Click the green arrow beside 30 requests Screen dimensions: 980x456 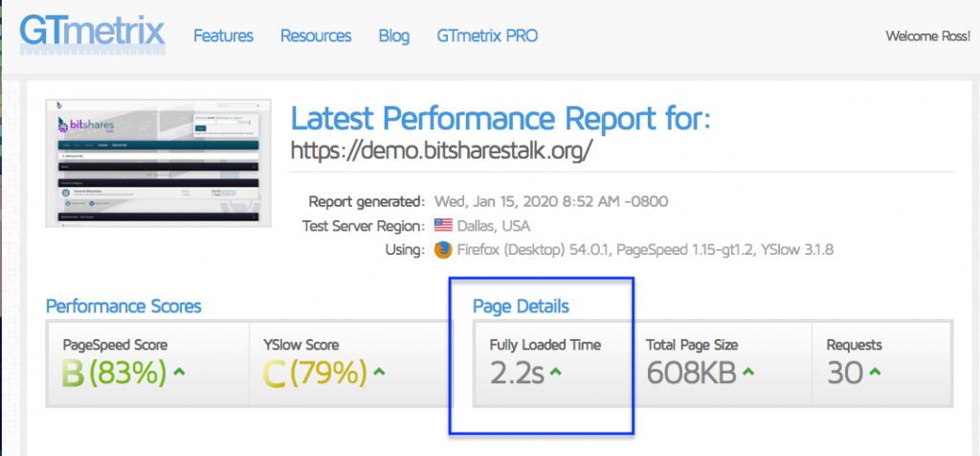coord(875,373)
